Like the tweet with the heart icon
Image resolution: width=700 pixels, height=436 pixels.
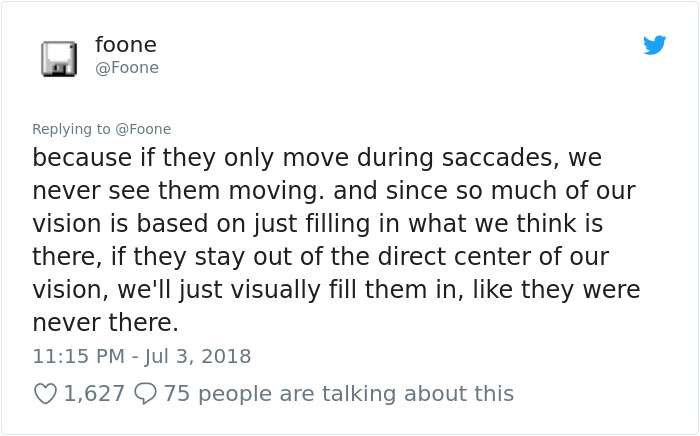pyautogui.click(x=46, y=394)
